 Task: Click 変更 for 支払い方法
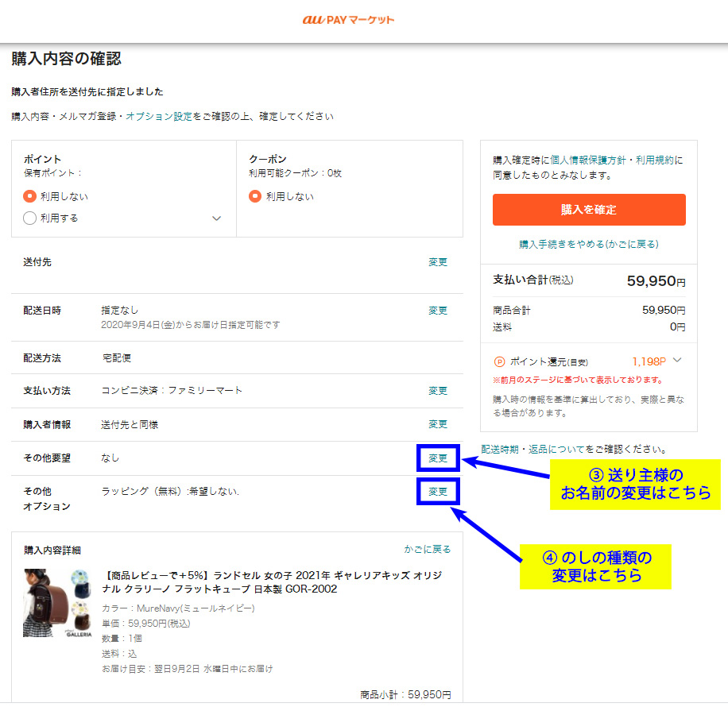438,391
